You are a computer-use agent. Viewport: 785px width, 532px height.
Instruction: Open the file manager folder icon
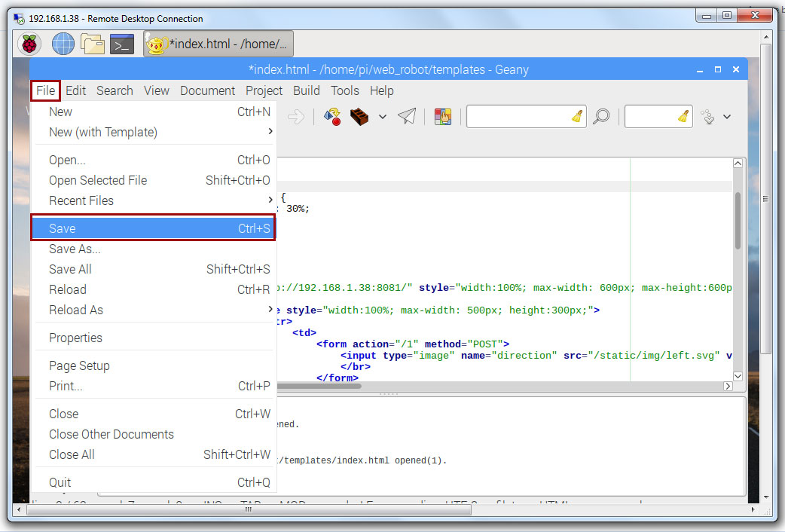pos(93,44)
